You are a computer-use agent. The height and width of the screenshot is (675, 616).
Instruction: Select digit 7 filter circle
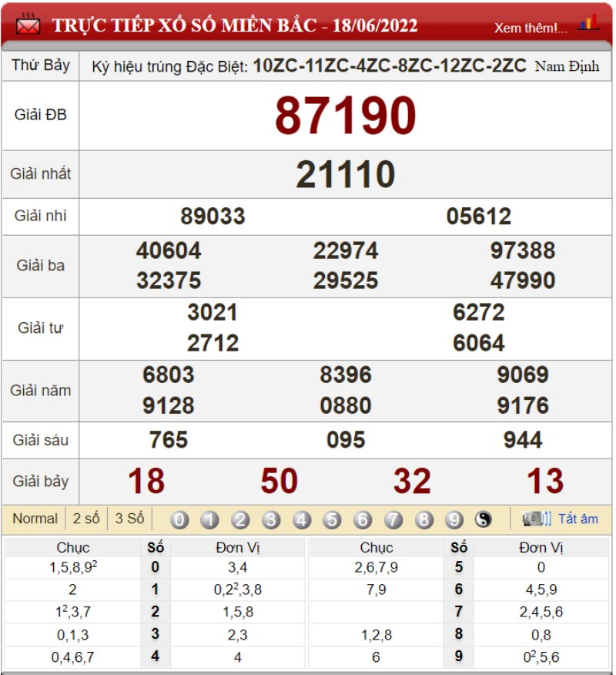point(393,519)
